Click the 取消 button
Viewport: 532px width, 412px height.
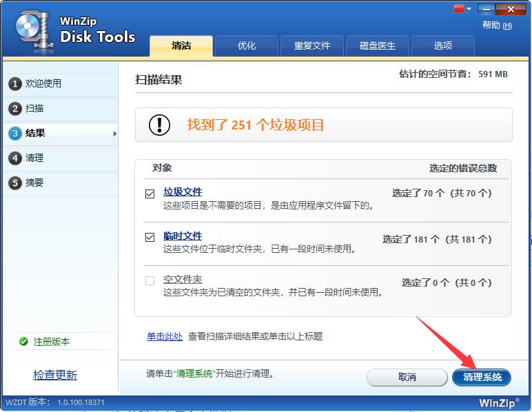[407, 377]
